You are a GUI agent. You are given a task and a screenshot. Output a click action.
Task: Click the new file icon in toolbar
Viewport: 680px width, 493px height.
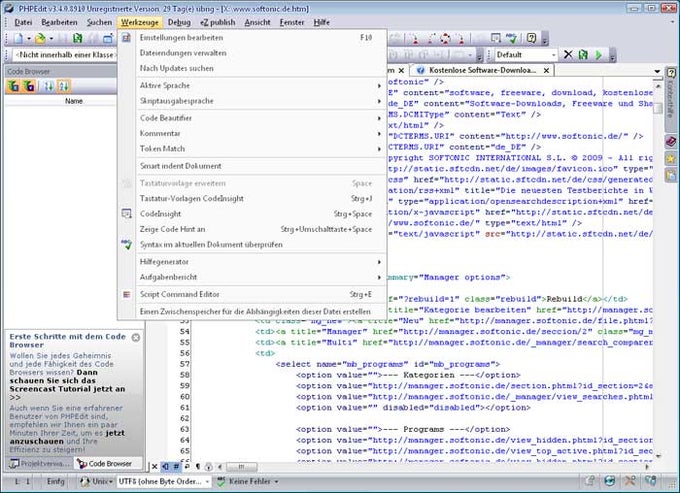(18, 39)
